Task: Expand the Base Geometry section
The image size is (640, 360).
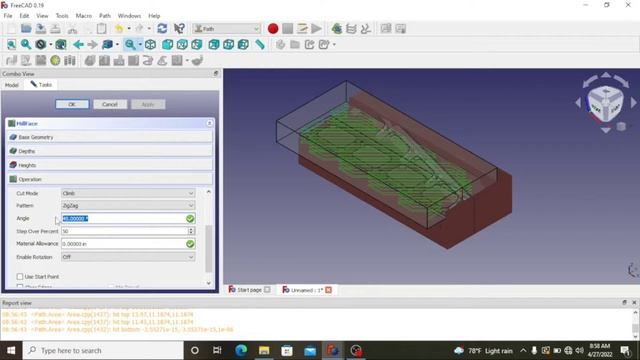Action: click(x=109, y=137)
